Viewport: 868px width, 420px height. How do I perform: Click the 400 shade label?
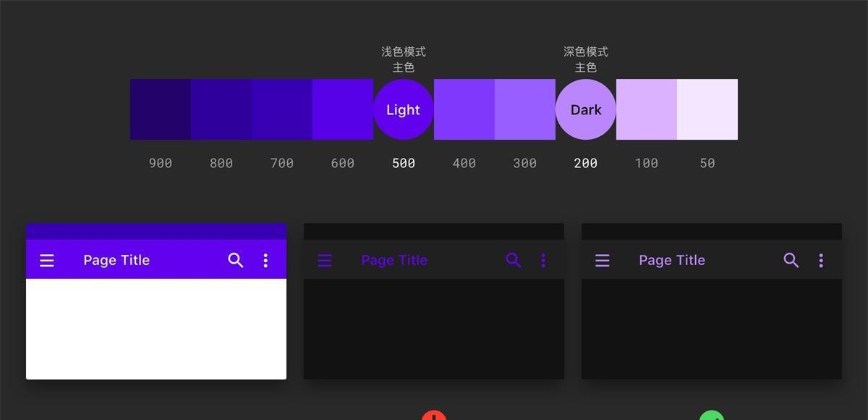464,164
